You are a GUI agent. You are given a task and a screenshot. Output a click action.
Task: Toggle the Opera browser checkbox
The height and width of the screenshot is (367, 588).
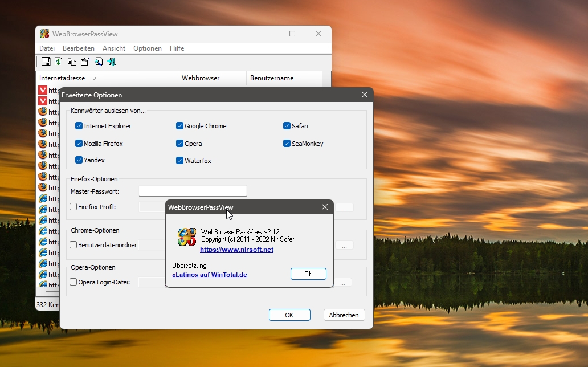click(179, 144)
